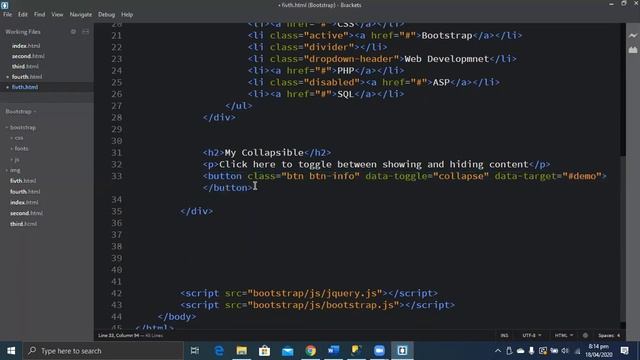Open the Help menu

click(127, 14)
